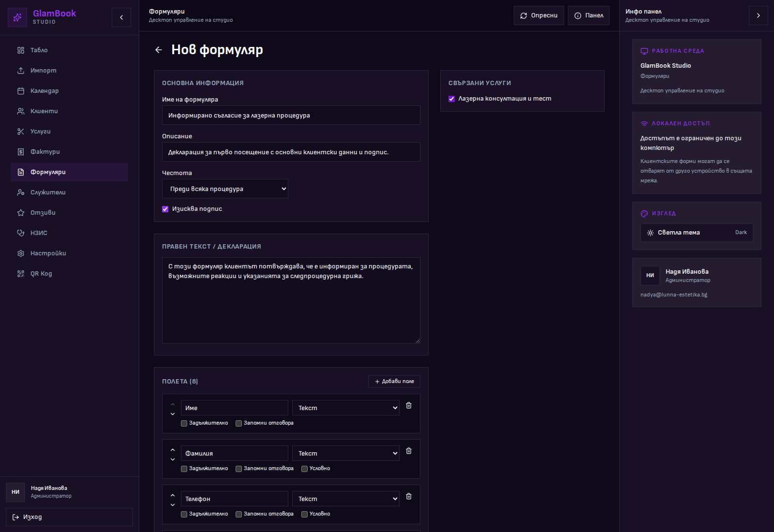Open the Календар section in the sidebar
Image resolution: width=774 pixels, height=532 pixels.
[x=44, y=90]
